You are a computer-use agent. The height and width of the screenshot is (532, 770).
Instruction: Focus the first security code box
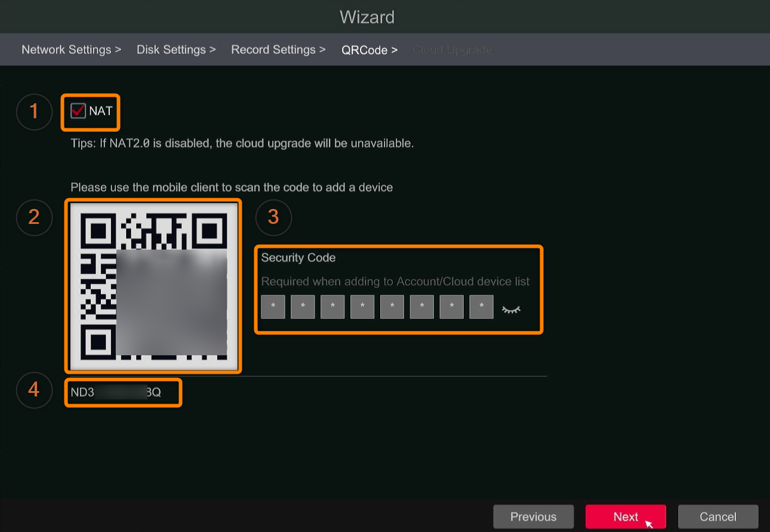(x=273, y=306)
